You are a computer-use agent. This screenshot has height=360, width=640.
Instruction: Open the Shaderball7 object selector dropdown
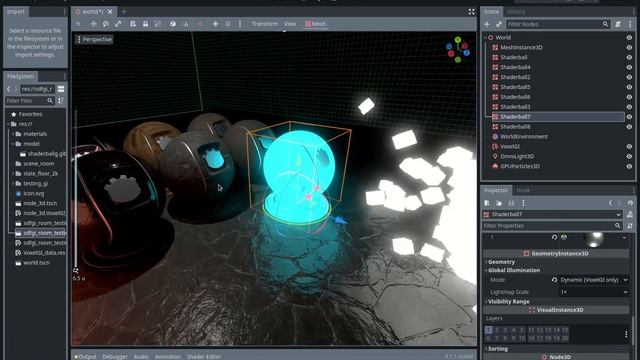tap(552, 214)
